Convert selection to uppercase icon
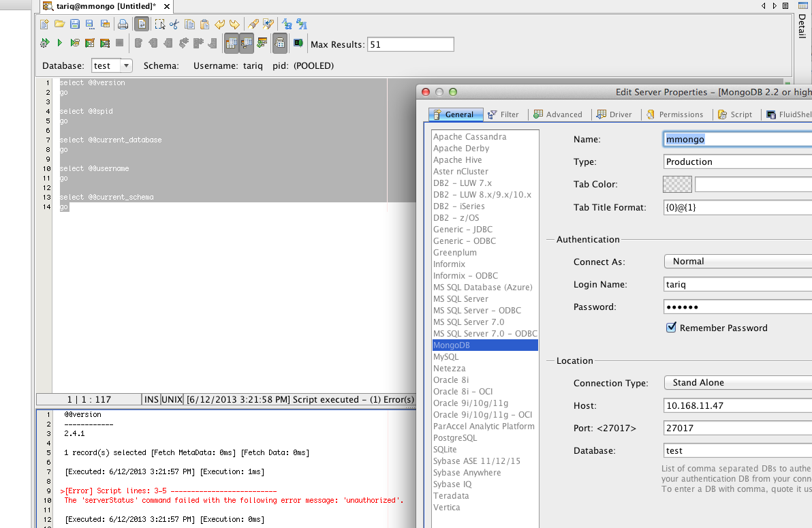The width and height of the screenshot is (812, 528). point(302,25)
